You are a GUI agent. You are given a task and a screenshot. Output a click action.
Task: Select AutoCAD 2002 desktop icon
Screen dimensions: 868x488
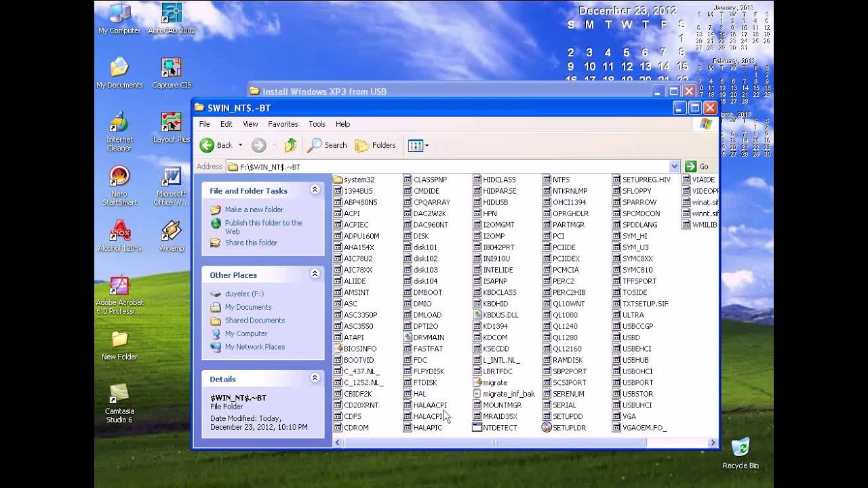pos(172,19)
